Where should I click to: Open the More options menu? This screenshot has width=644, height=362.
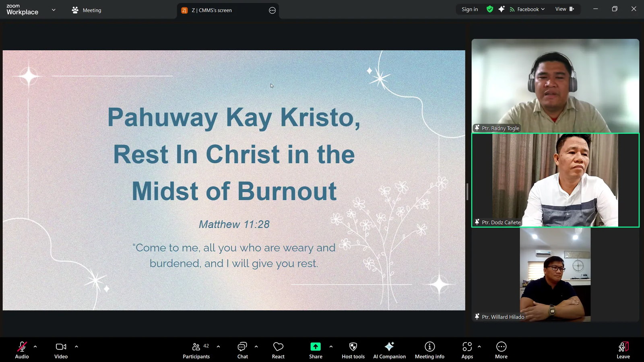501,350
